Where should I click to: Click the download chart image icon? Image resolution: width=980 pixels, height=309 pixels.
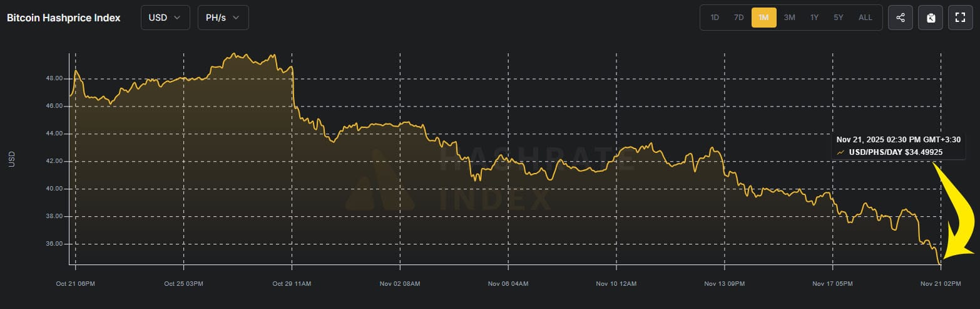[x=931, y=18]
